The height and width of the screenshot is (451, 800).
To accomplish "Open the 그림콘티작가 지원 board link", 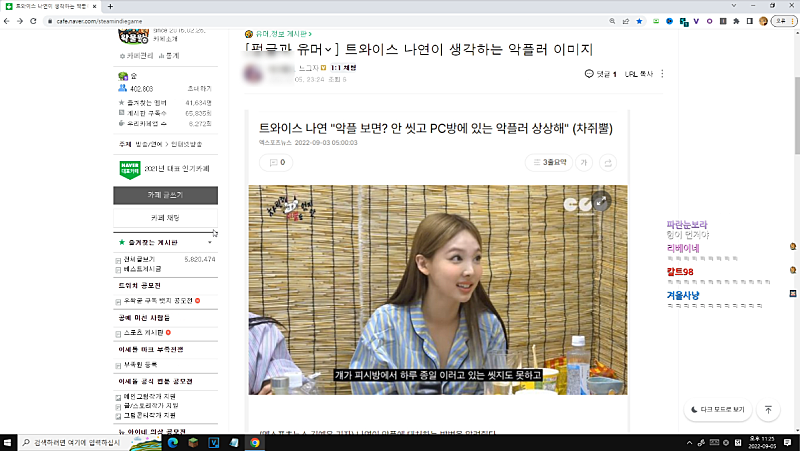I will [149, 415].
